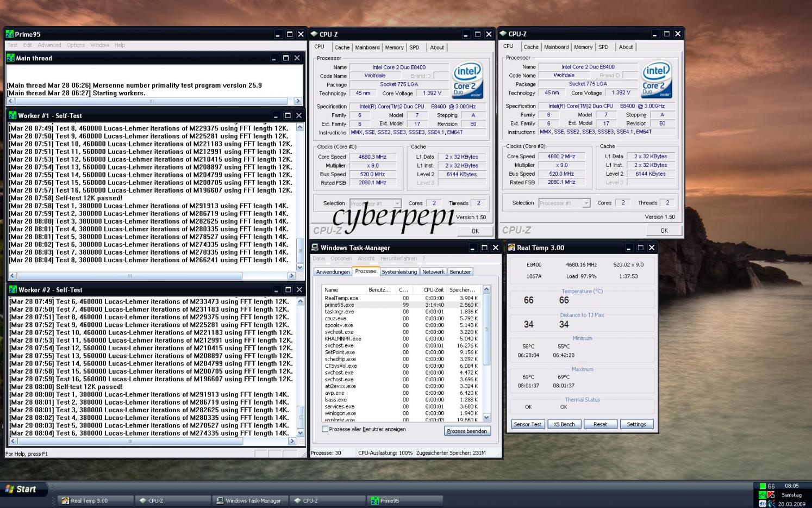Click Worker #2 vertical scroll down arrow
Screen dimensions: 812x508
[300, 433]
